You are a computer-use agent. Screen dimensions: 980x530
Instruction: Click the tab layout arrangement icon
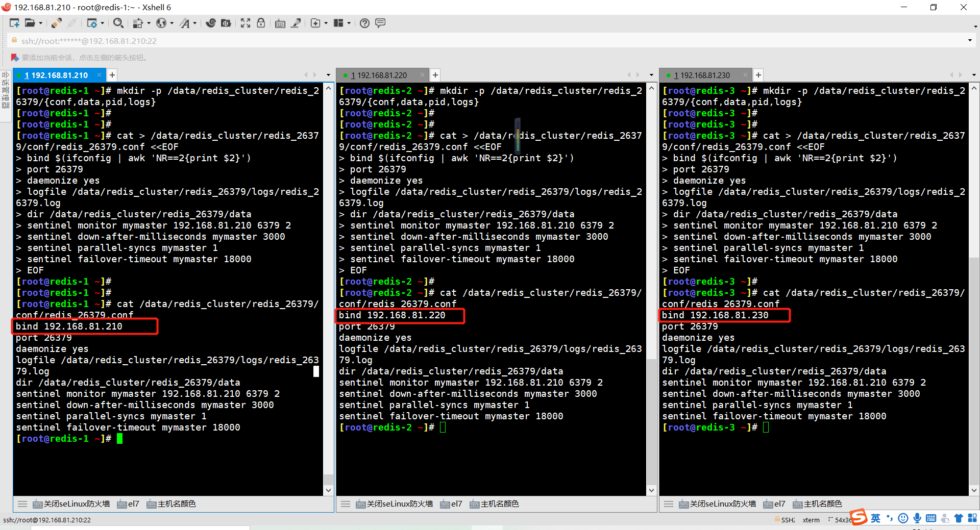pyautogui.click(x=338, y=23)
